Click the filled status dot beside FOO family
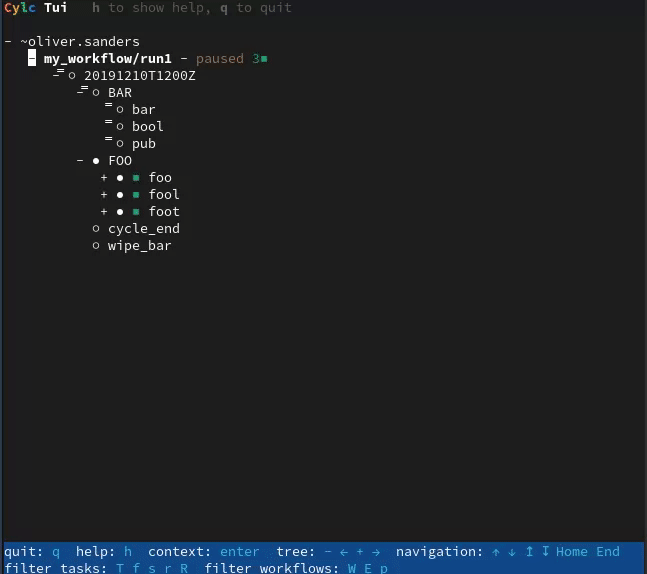The image size is (647, 574). [x=96, y=161]
